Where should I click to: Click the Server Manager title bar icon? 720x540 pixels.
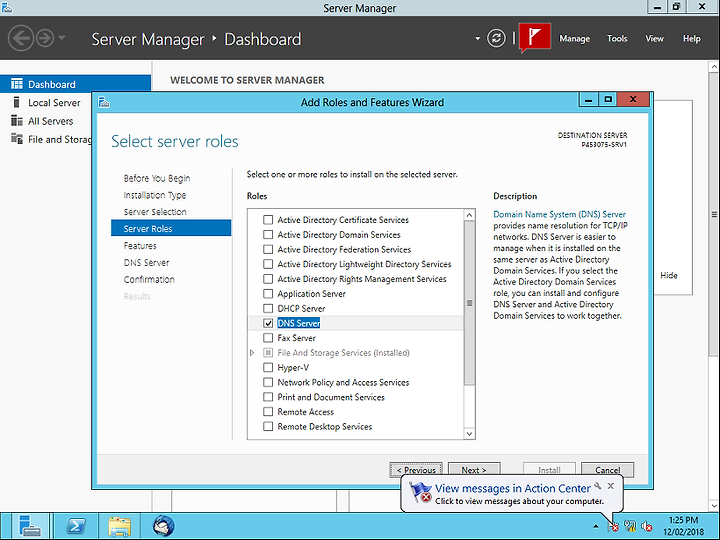(6, 7)
